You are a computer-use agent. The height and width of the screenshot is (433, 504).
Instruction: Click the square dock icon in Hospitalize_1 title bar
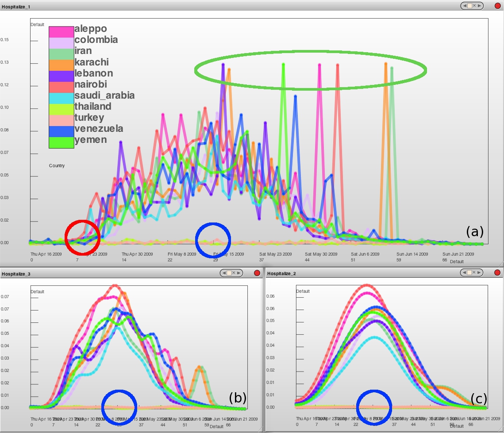click(469, 6)
